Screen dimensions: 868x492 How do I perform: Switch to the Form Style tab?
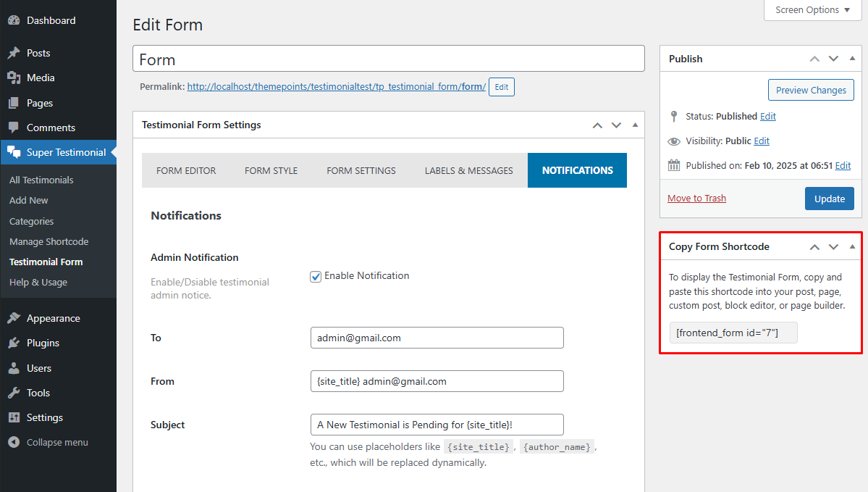click(271, 171)
